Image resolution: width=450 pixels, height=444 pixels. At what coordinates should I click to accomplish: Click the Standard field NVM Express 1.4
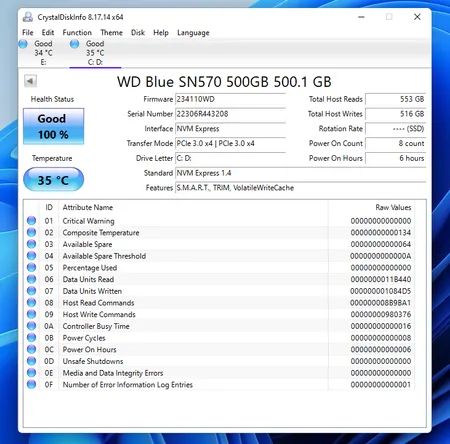301,173
